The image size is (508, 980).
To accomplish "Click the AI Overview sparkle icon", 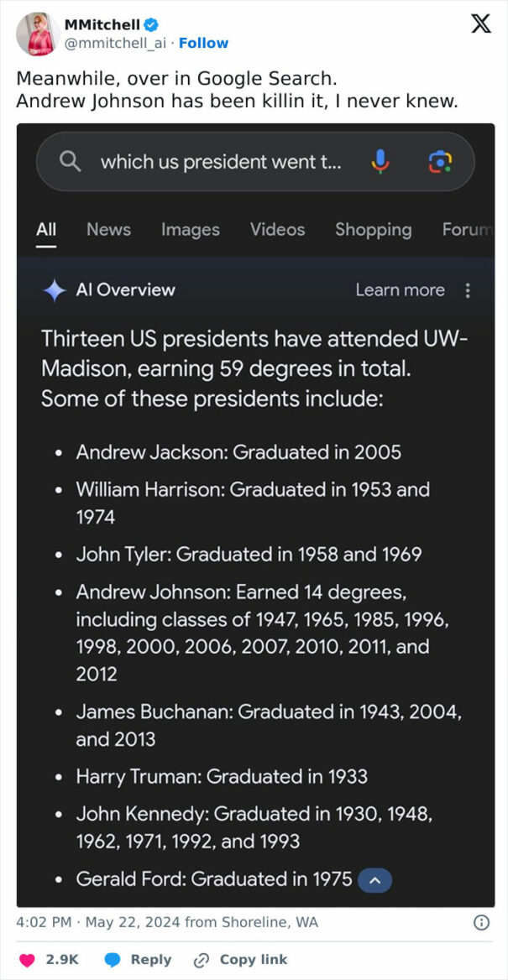I will click(x=53, y=289).
